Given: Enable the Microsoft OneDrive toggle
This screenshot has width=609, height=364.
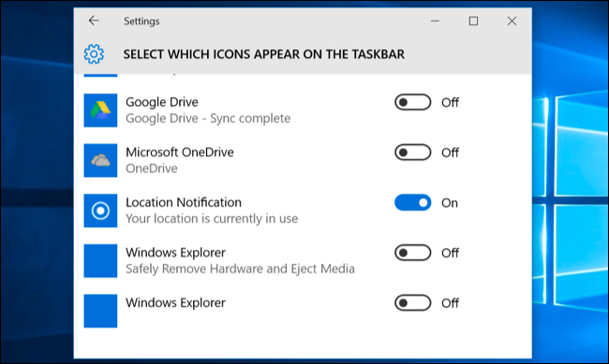Looking at the screenshot, I should click(413, 153).
